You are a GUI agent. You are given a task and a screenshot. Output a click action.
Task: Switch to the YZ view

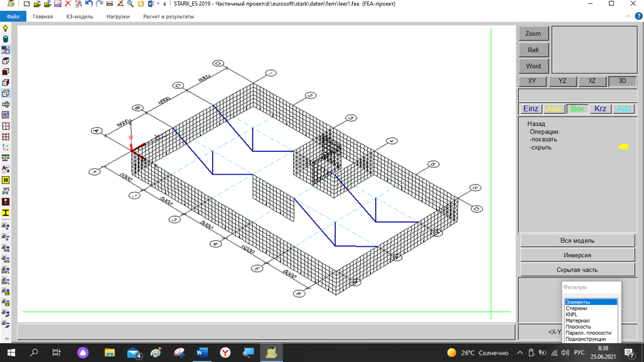coord(562,81)
